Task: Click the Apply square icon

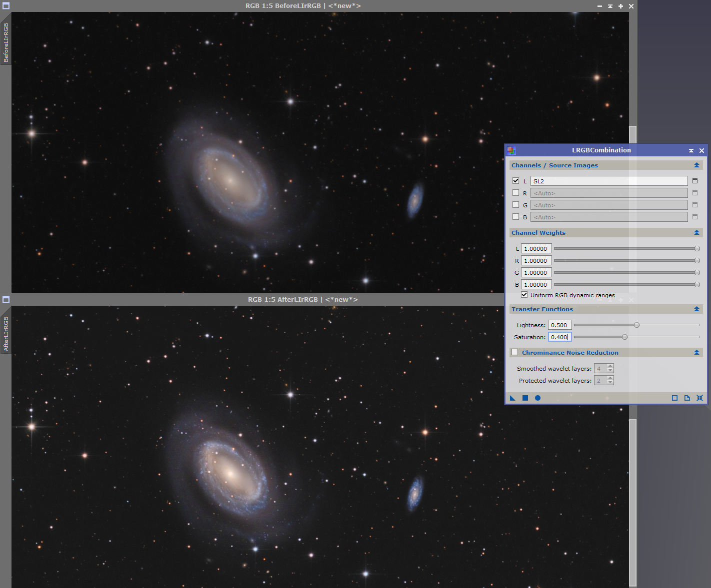Action: pos(525,398)
